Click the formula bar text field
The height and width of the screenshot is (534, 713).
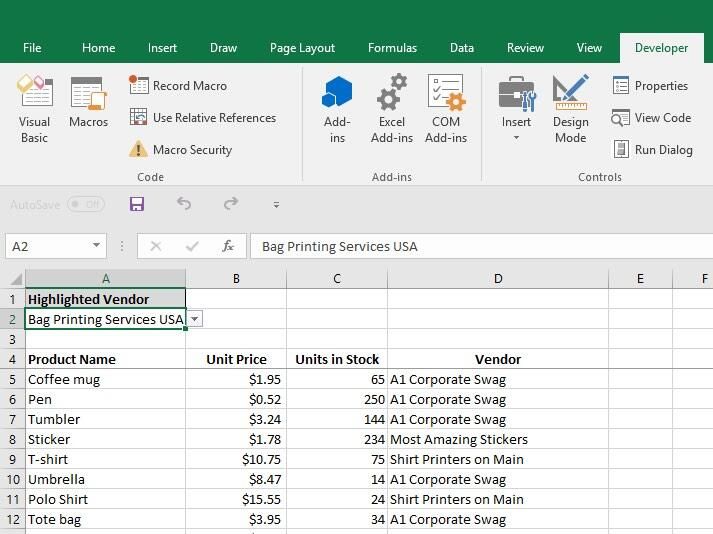(480, 246)
